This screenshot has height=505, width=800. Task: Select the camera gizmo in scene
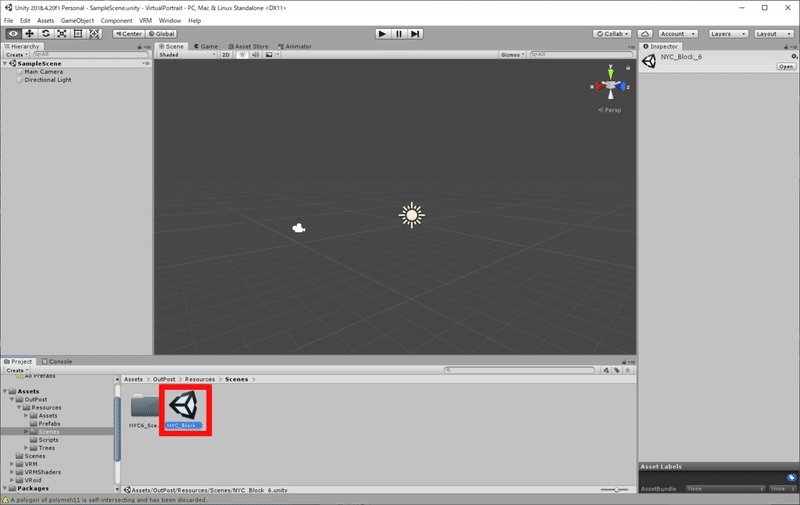pos(298,228)
